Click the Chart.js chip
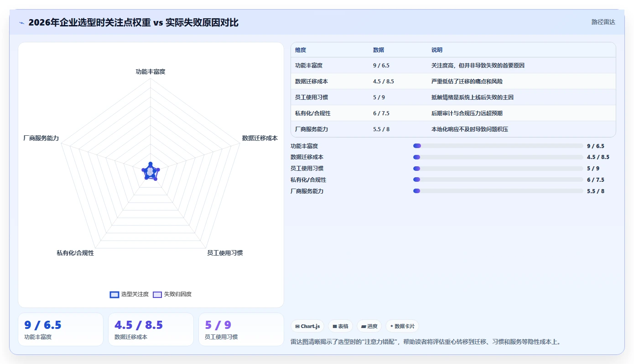This screenshot has width=634, height=364. pyautogui.click(x=307, y=326)
